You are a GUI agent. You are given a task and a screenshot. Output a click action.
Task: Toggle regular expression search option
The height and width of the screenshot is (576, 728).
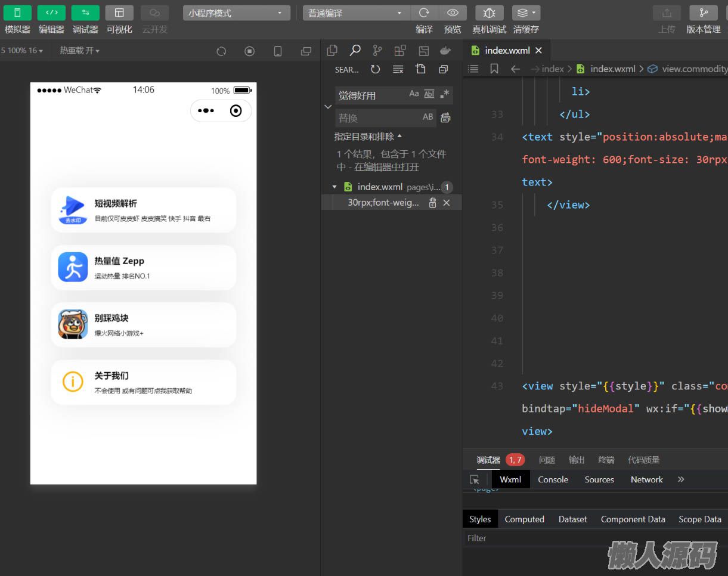[444, 94]
